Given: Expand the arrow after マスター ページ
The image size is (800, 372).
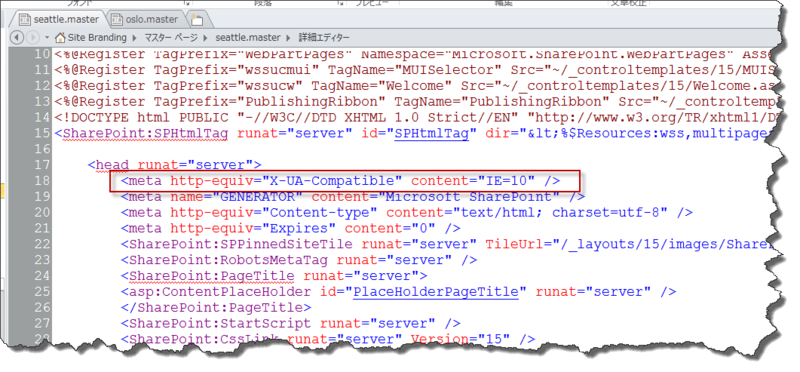Looking at the screenshot, I should tap(206, 38).
